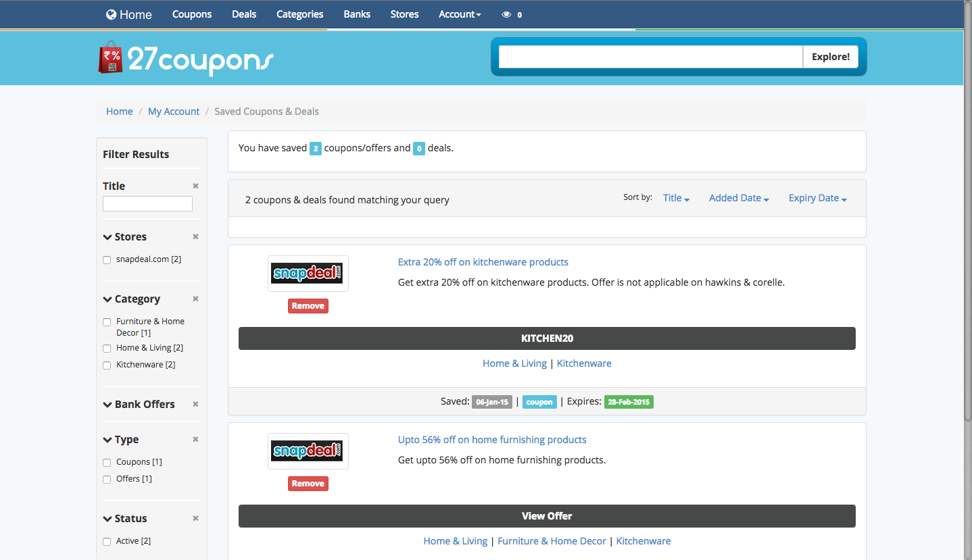Click the View Offer button
972x560 pixels.
click(547, 516)
